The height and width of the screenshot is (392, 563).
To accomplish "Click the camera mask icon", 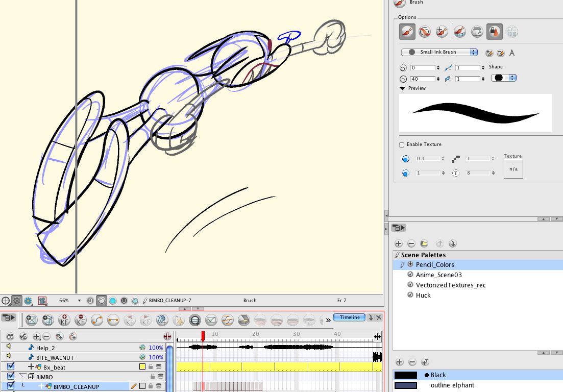I will click(43, 301).
